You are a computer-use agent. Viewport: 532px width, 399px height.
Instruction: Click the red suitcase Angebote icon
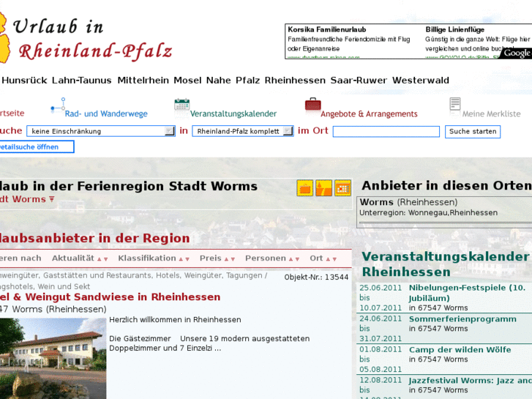[x=312, y=105]
